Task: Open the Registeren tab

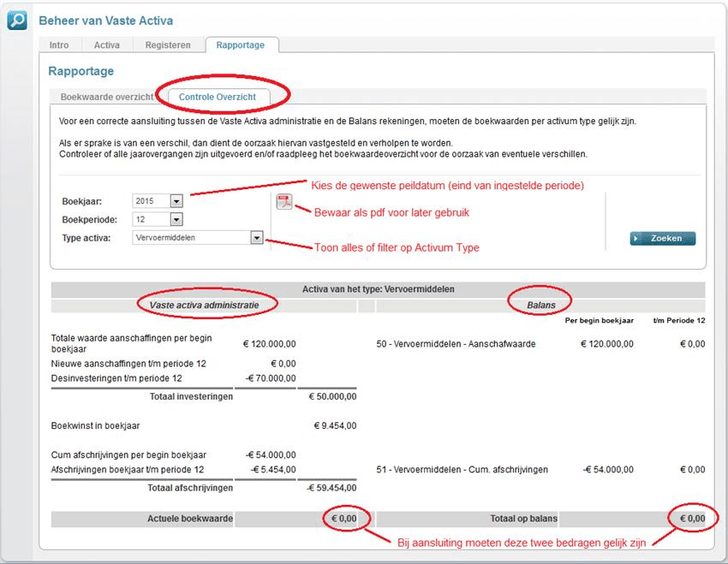Action: (168, 45)
